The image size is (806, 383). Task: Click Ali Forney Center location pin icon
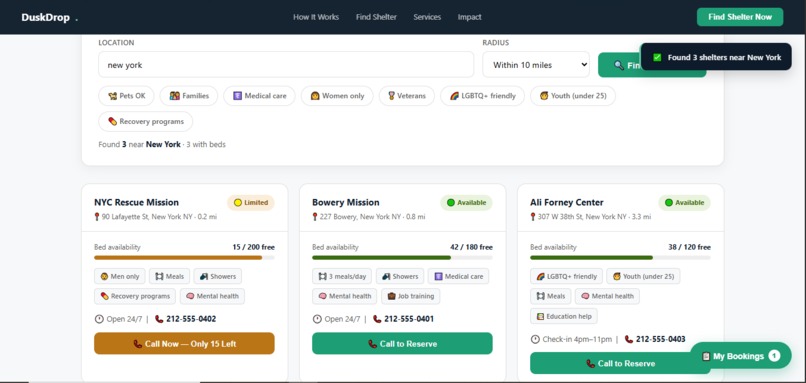click(x=533, y=217)
